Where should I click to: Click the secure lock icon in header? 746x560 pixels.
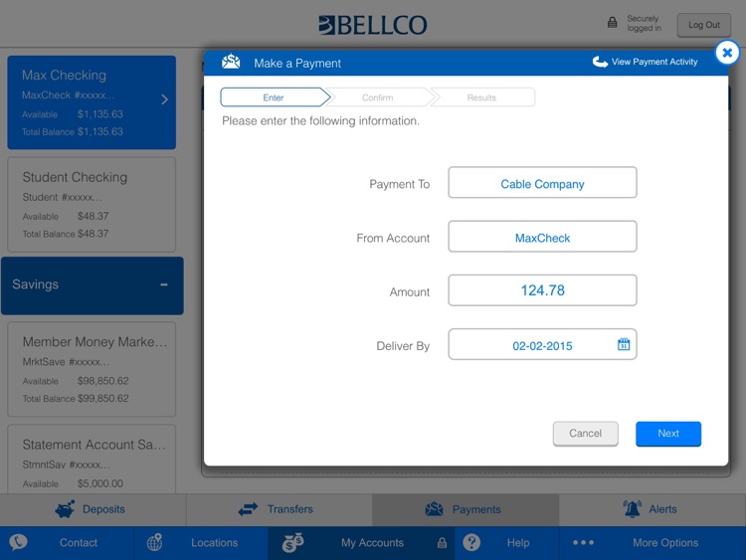click(x=613, y=22)
